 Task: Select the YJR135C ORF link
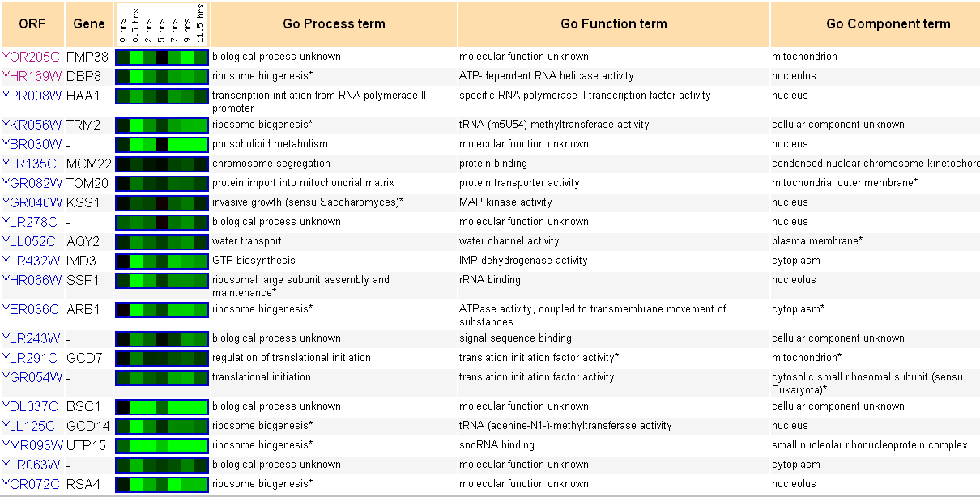pos(31,164)
